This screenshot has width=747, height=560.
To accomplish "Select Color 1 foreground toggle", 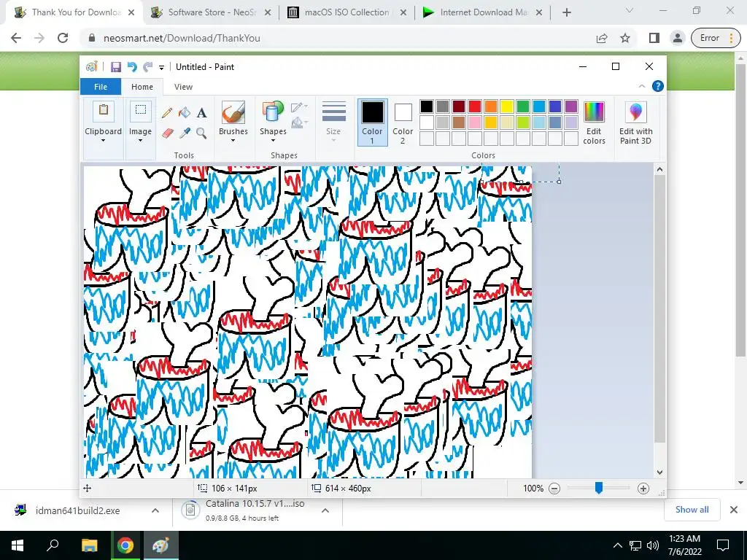I will tap(372, 122).
